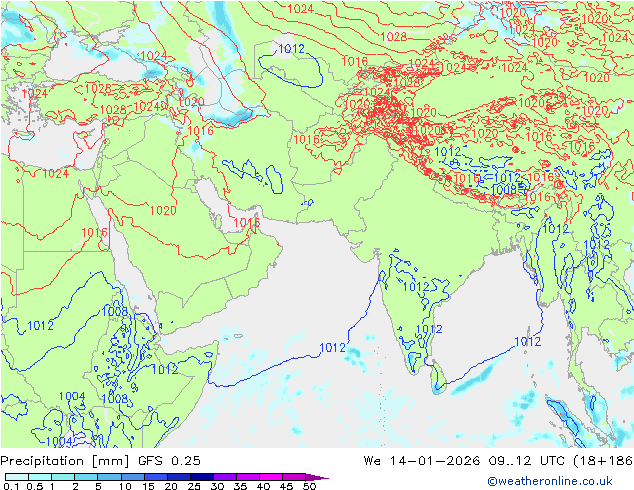Click the 'Precipitation [mm] GFS 0.25' title
634x490 pixels.
100,461
